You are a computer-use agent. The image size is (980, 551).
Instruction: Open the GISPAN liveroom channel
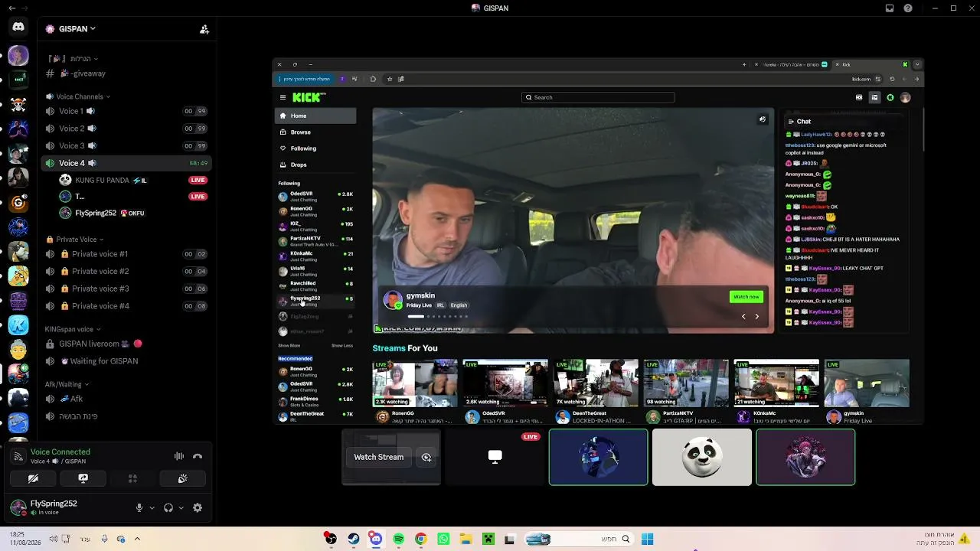point(125,344)
